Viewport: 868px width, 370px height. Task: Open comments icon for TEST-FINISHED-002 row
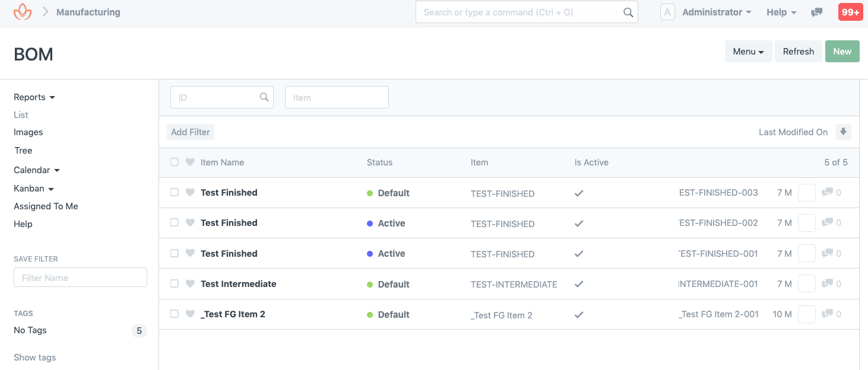(827, 223)
